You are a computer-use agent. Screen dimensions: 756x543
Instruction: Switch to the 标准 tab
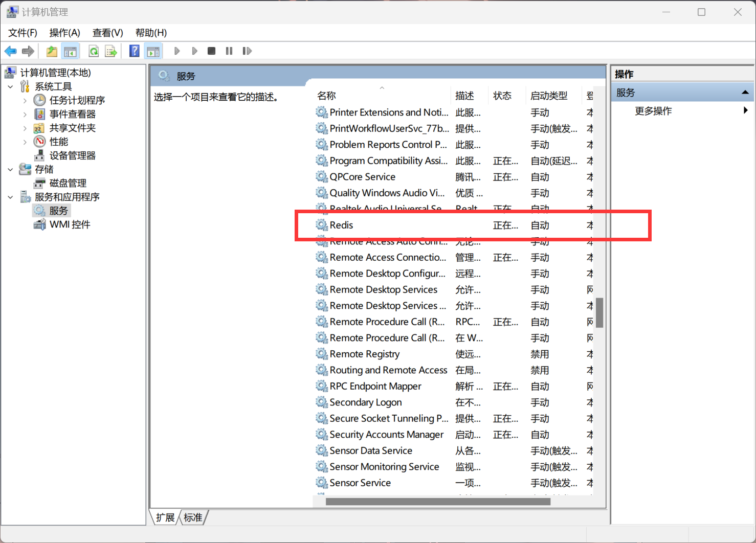click(193, 517)
